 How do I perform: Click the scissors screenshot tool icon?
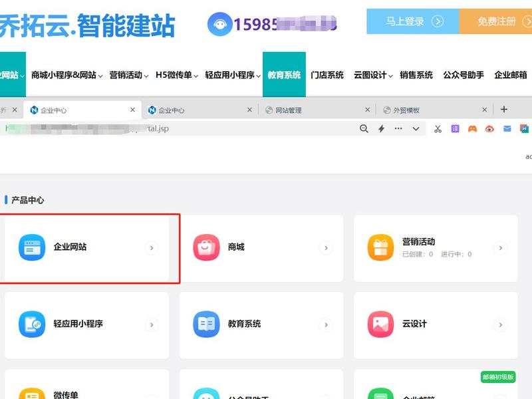438,128
